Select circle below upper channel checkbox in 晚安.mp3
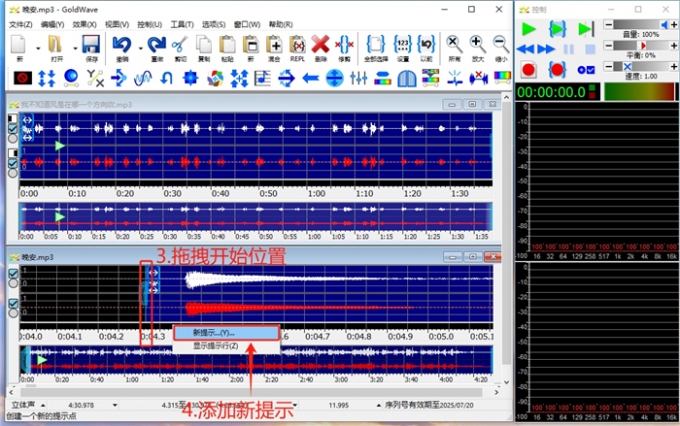Screen dimensions: 680x426 pyautogui.click(x=13, y=283)
